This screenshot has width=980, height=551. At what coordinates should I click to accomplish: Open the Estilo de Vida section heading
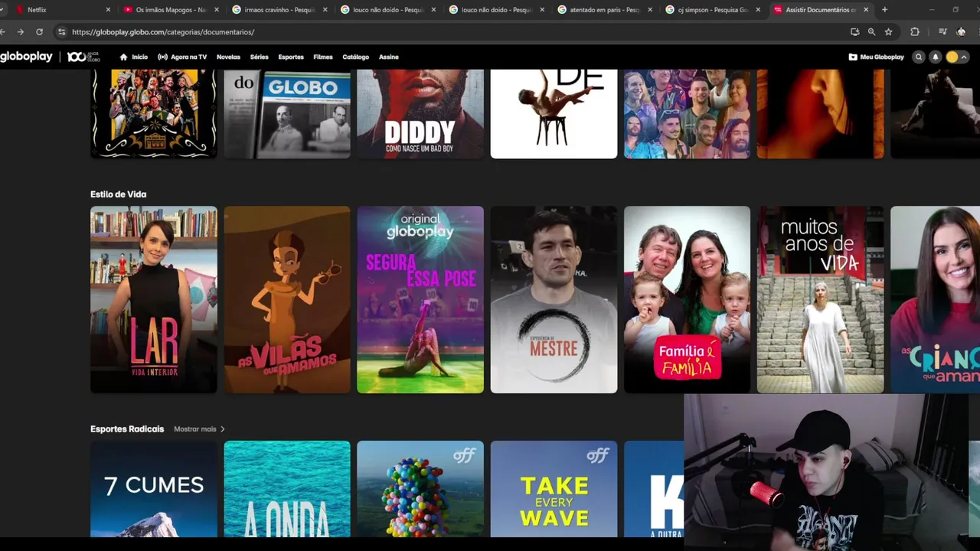[x=118, y=194]
